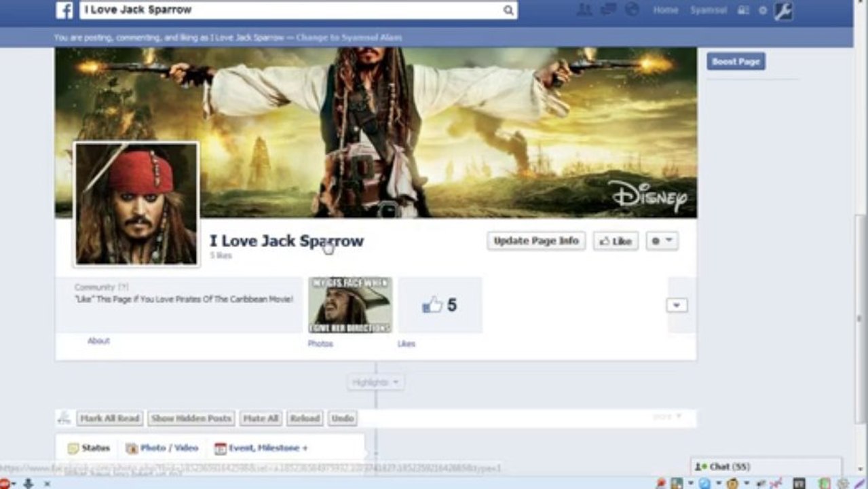This screenshot has width=868, height=489.
Task: Open the privacy shortcuts lock icon
Action: [744, 10]
